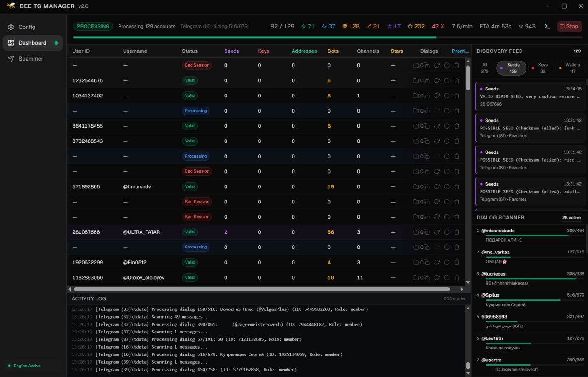Click the Bots count 56 for @ULTRA_TATAR

[331, 232]
